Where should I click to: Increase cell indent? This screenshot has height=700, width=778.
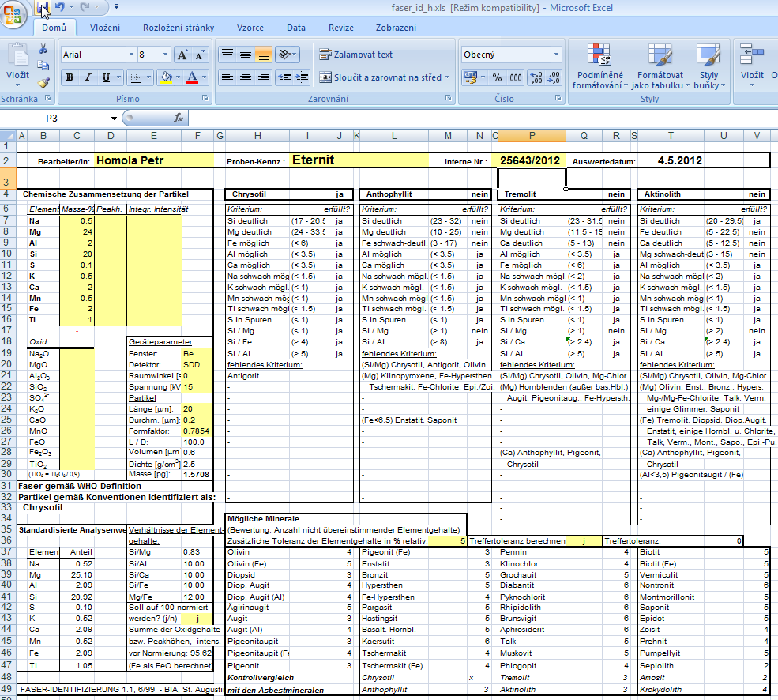[x=302, y=77]
